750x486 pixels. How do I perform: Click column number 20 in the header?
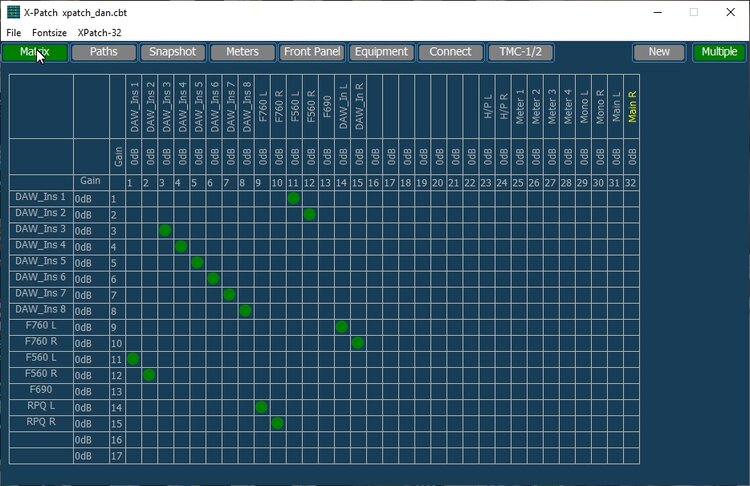click(438, 183)
